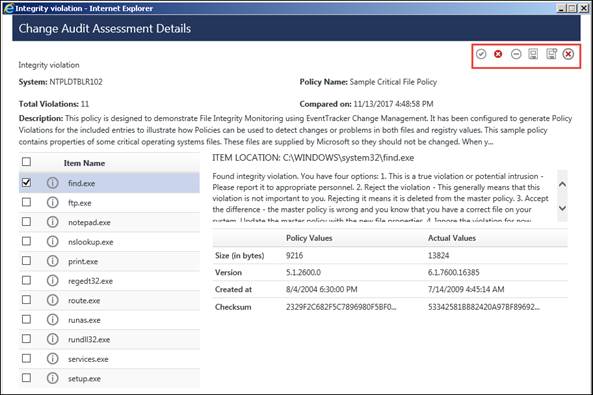Screen dimensions: 593x395
Task: Click the outlined red X close icon in toolbar
Action: pyautogui.click(x=568, y=54)
